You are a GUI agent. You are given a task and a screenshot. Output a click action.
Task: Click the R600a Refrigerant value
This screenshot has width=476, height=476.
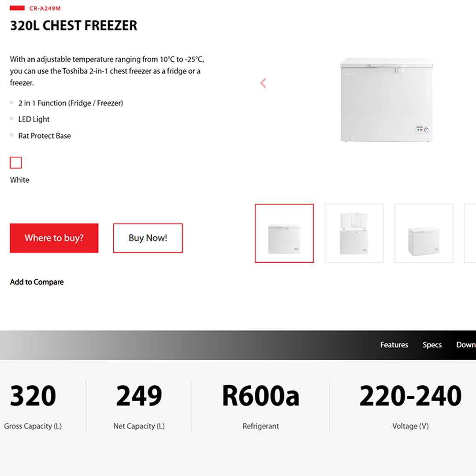coord(260,396)
